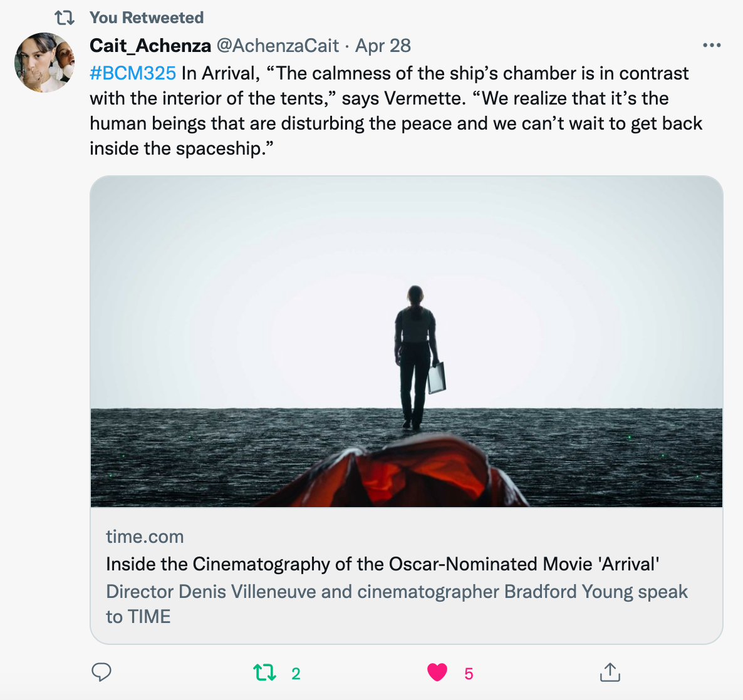Open Cait_Achenza's profile picture
This screenshot has height=700, width=743.
tap(44, 63)
